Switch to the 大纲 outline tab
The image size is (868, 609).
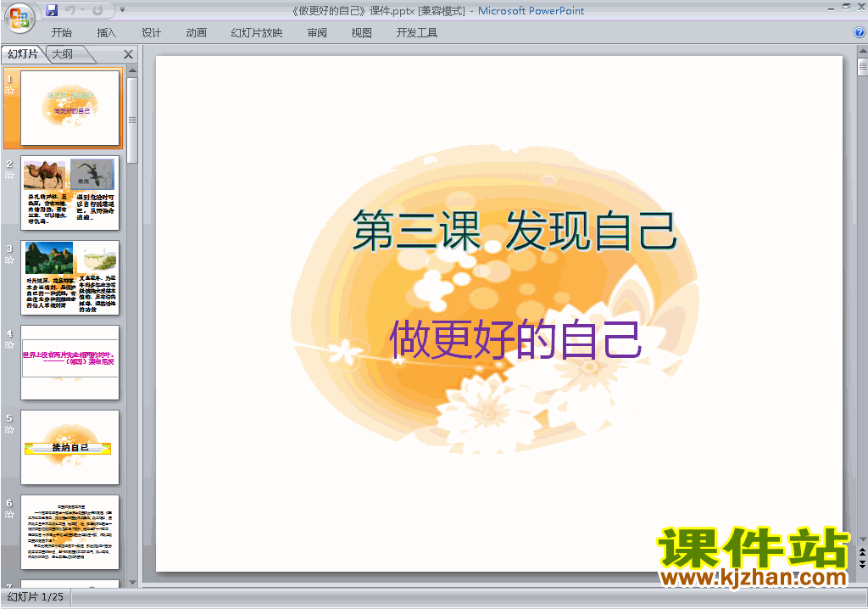63,53
